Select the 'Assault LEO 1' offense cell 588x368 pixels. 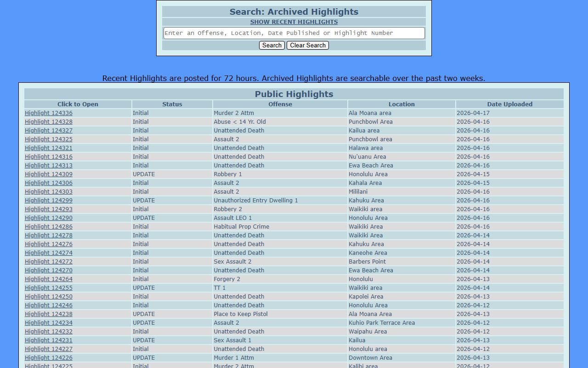(280, 218)
